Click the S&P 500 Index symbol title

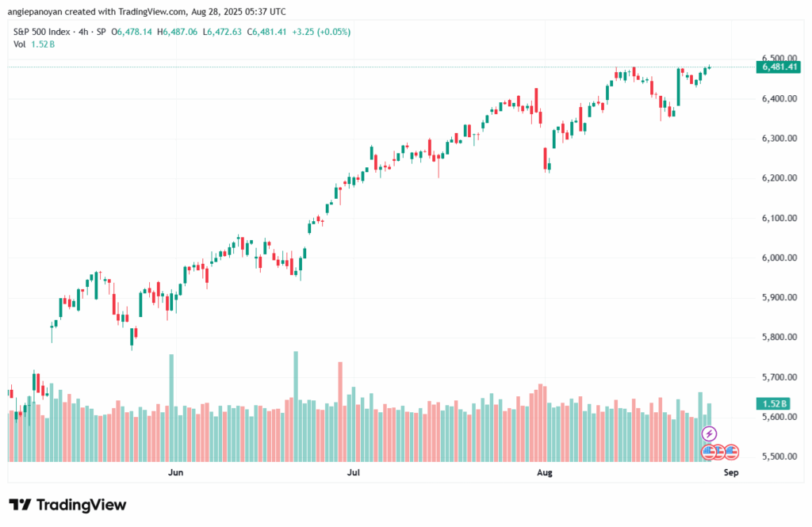click(x=41, y=32)
